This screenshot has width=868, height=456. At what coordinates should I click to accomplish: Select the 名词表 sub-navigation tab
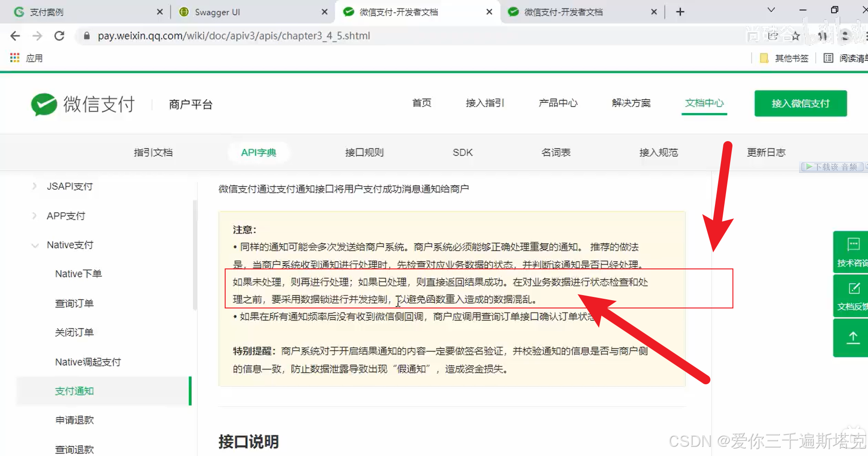[556, 153]
